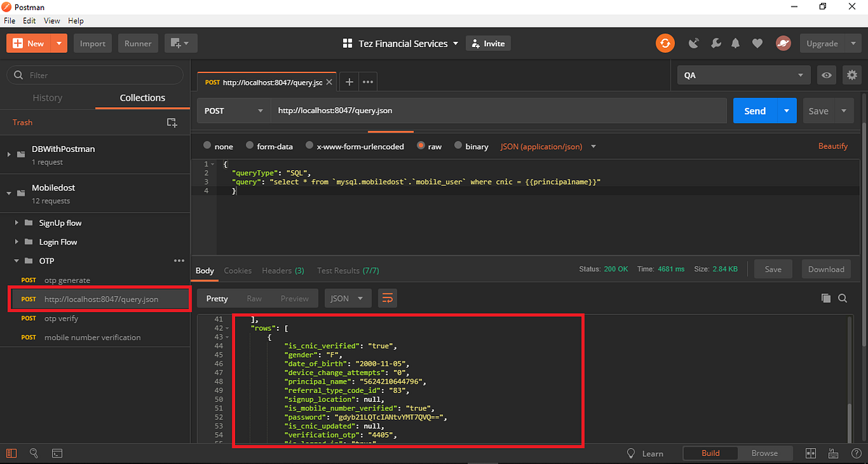This screenshot has height=464, width=868.
Task: Click the notifications bell icon
Action: pos(736,43)
